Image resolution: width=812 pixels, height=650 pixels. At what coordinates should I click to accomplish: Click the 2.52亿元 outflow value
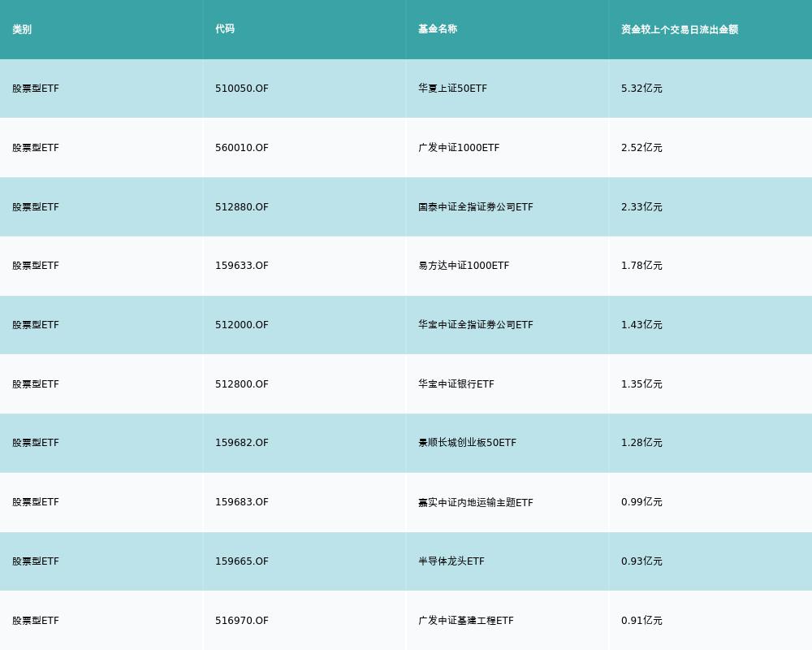tap(641, 148)
